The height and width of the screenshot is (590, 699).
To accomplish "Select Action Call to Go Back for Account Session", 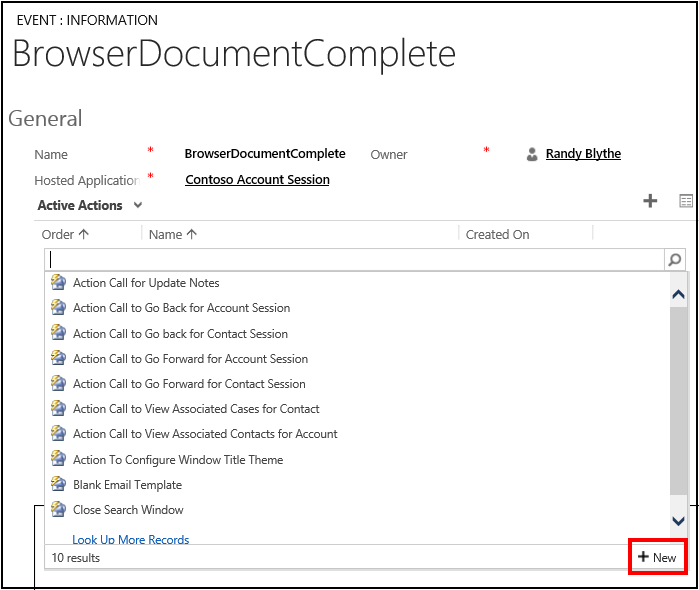I will point(181,308).
